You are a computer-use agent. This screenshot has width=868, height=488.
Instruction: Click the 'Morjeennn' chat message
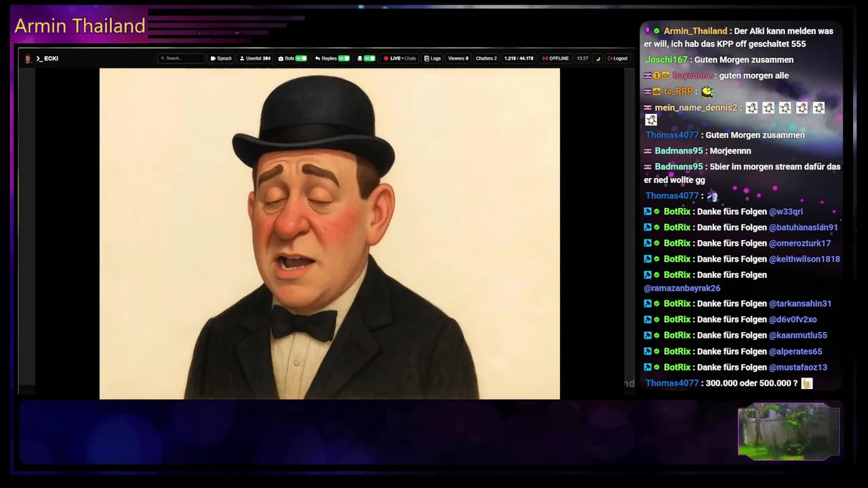(730, 150)
